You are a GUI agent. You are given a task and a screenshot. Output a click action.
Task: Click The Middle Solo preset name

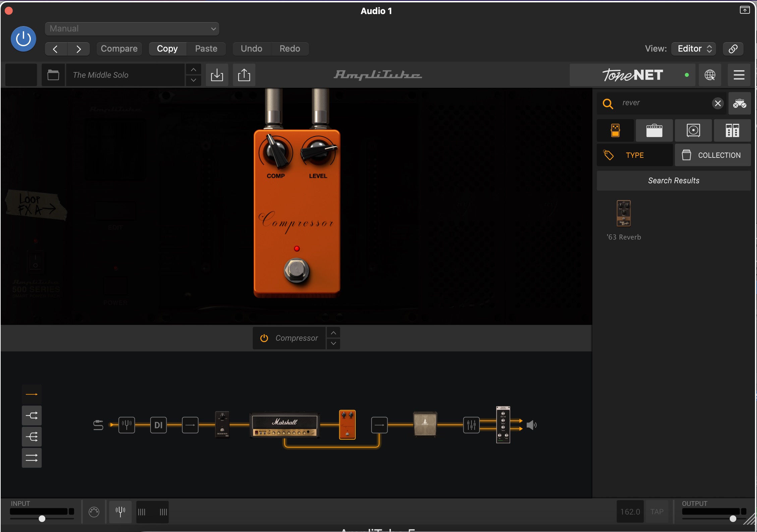pos(125,75)
